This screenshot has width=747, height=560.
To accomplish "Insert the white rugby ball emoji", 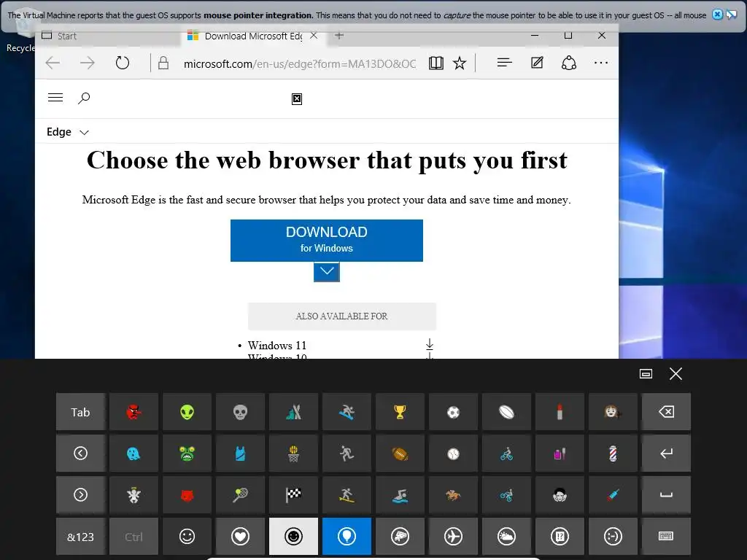I will (506, 412).
